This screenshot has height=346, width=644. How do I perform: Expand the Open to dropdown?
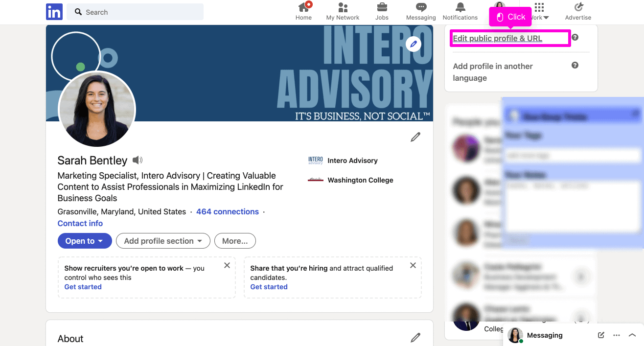85,241
